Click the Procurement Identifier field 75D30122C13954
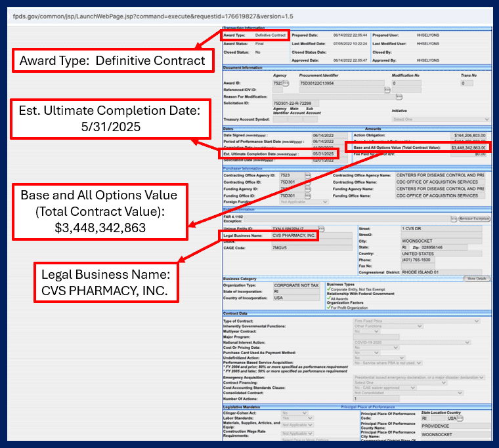This screenshot has width=499, height=448. pyautogui.click(x=342, y=83)
